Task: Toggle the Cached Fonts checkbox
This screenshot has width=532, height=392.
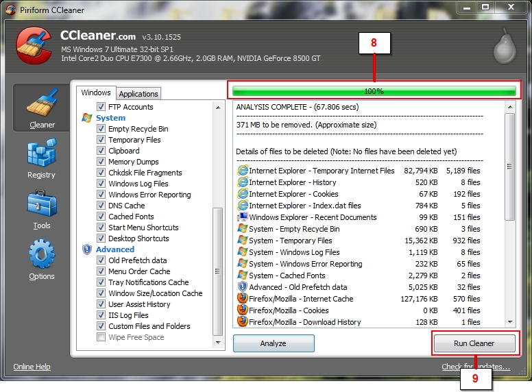Action: click(101, 216)
